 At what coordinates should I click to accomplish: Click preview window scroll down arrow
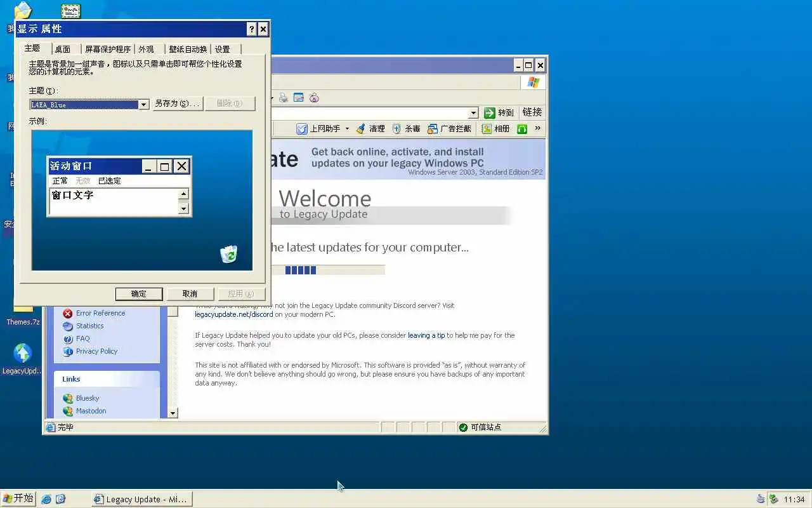[183, 208]
